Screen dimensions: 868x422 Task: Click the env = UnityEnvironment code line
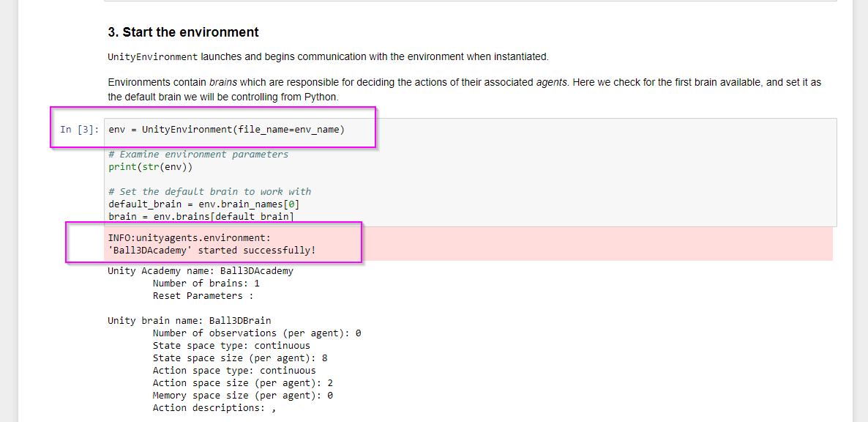click(226, 130)
